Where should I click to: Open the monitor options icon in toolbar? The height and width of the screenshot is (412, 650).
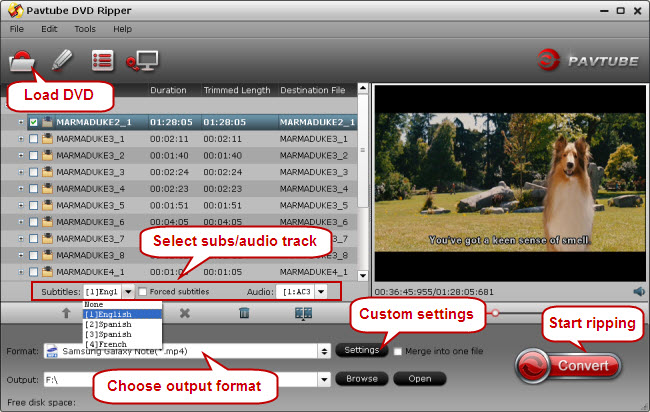pyautogui.click(x=143, y=61)
